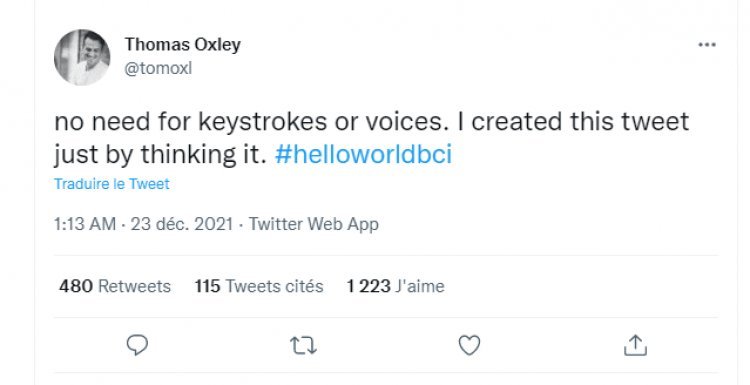Screen dimensions: 750x385
Task: Click the reply speech bubble icon
Action: [137, 345]
